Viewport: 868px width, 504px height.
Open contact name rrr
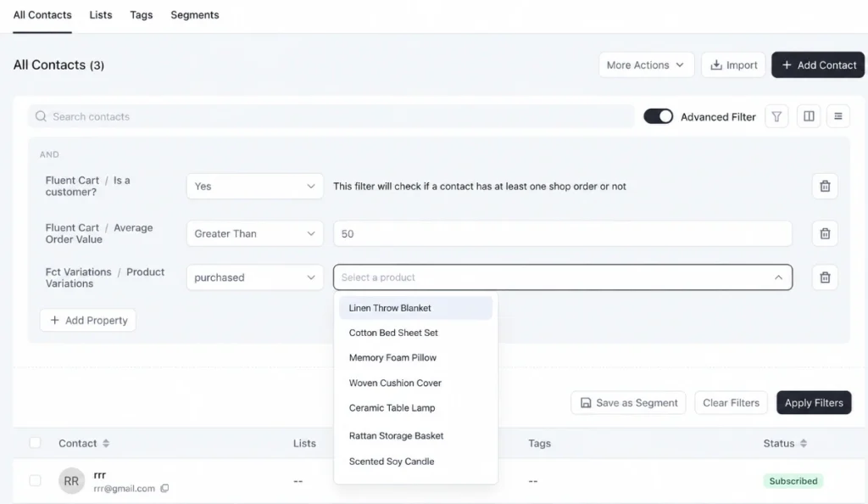click(x=100, y=474)
